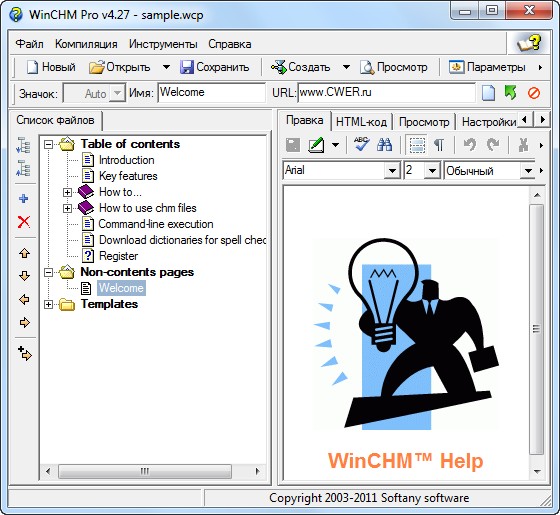This screenshot has width=560, height=515.
Task: Click the red cancel circle icon beside URL
Action: 534,93
